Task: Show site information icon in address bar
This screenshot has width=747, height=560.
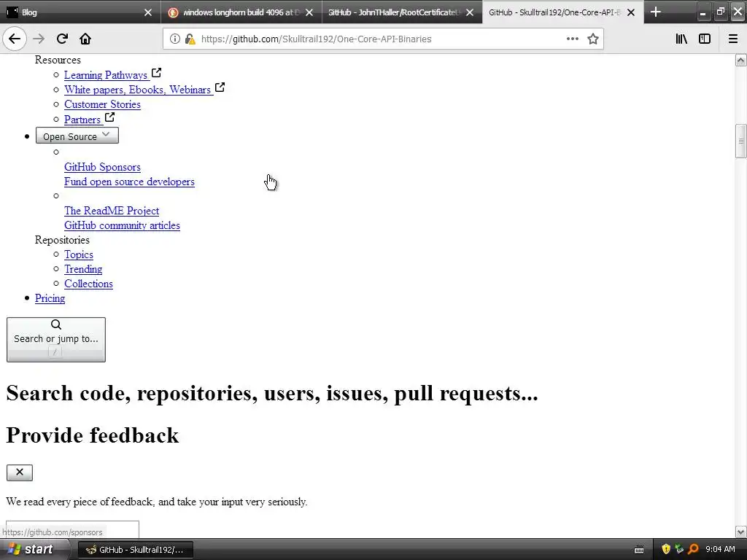Action: [175, 39]
